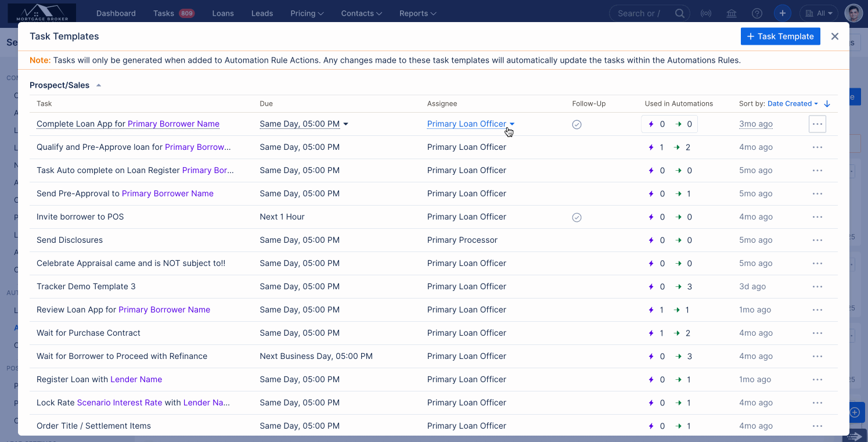868x442 pixels.
Task: Click the Follow-Up column header
Action: pyautogui.click(x=589, y=103)
